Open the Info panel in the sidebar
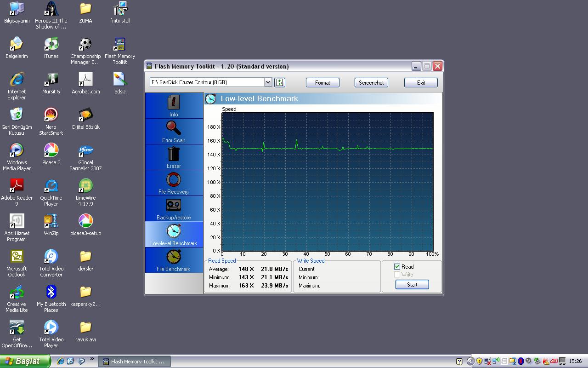This screenshot has height=368, width=588. 174,106
